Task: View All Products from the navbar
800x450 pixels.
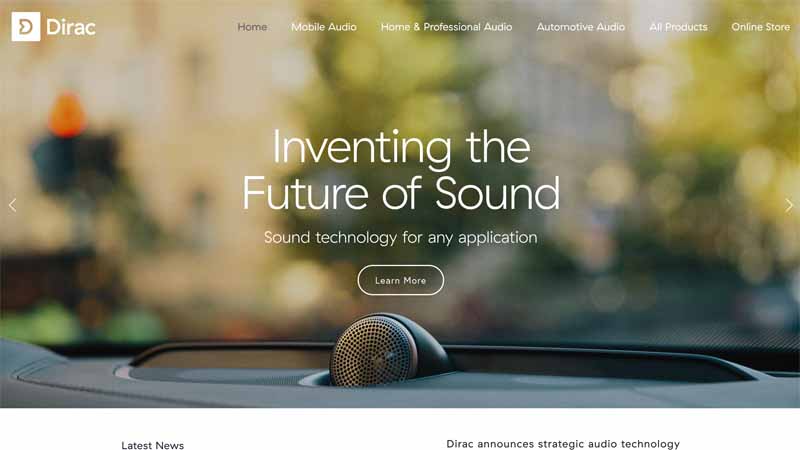Action: tap(678, 27)
